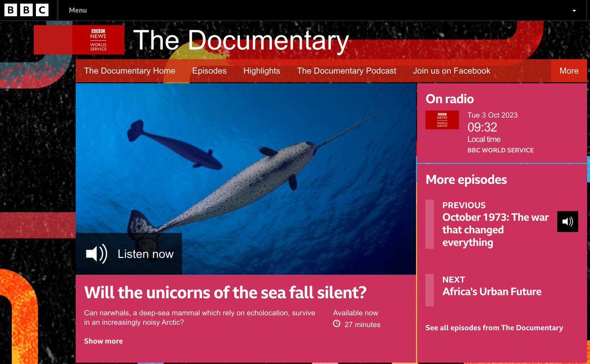Click the 'Available now' text
Viewport: 590px width, 364px height.
point(355,312)
